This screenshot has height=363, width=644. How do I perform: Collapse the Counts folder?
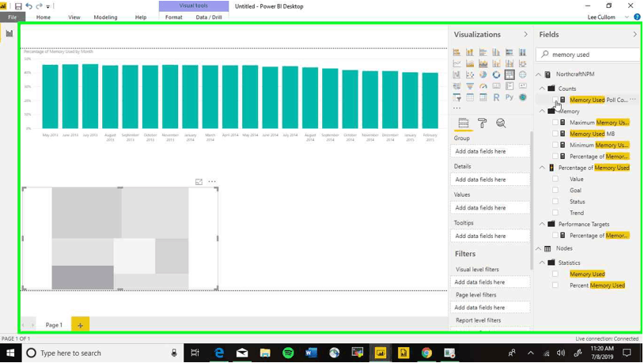(542, 89)
